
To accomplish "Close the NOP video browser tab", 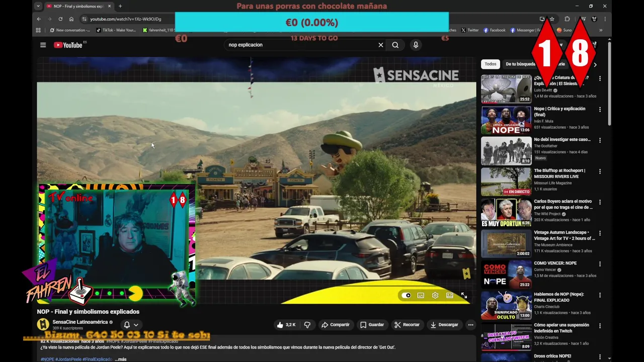I will (x=109, y=6).
